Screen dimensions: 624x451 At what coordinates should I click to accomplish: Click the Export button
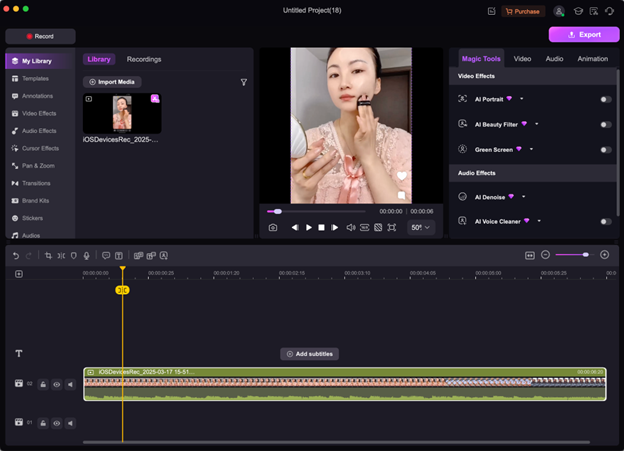(584, 35)
